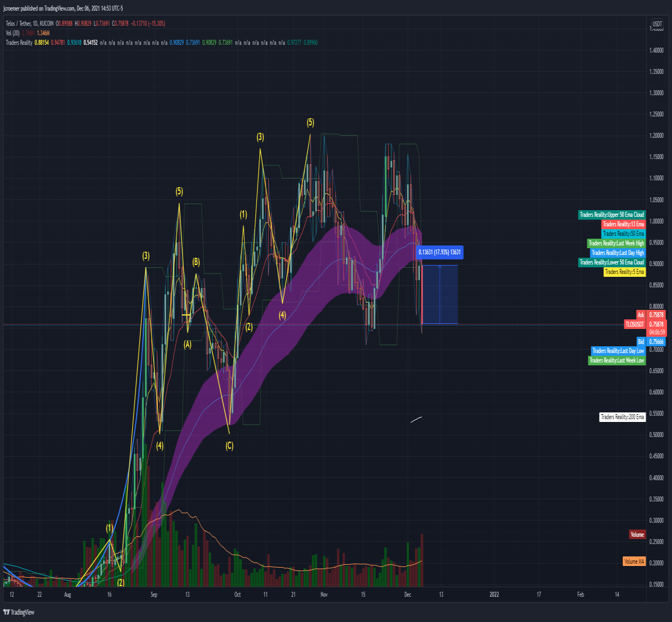Click the 1.40000 price axis tick
This screenshot has width=672, height=622.
[657, 50]
